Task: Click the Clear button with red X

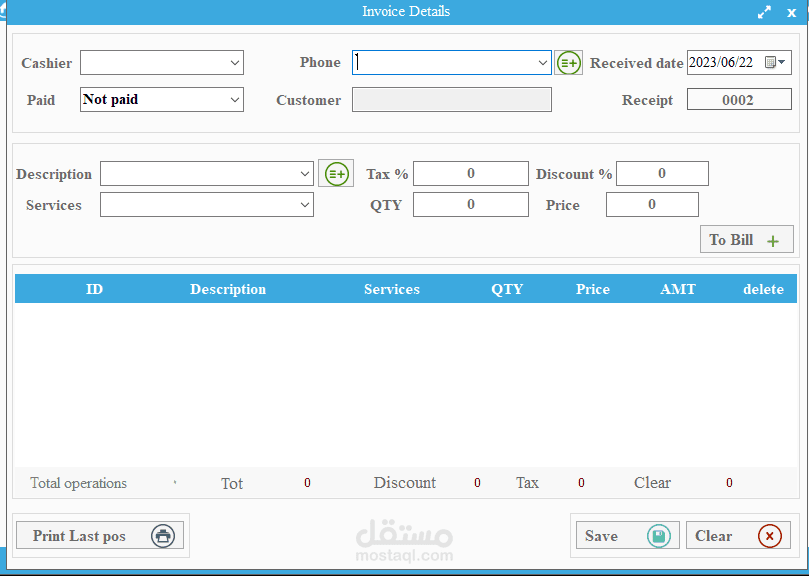Action: coord(738,535)
